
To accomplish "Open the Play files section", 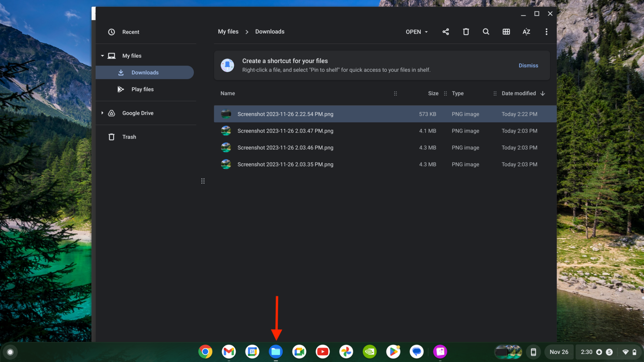I will point(142,89).
